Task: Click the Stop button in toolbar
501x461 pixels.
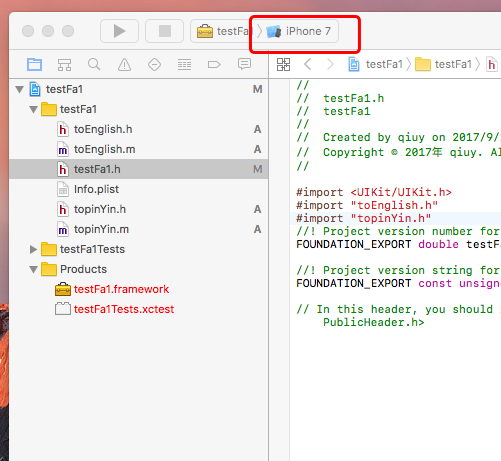Action: tap(165, 31)
